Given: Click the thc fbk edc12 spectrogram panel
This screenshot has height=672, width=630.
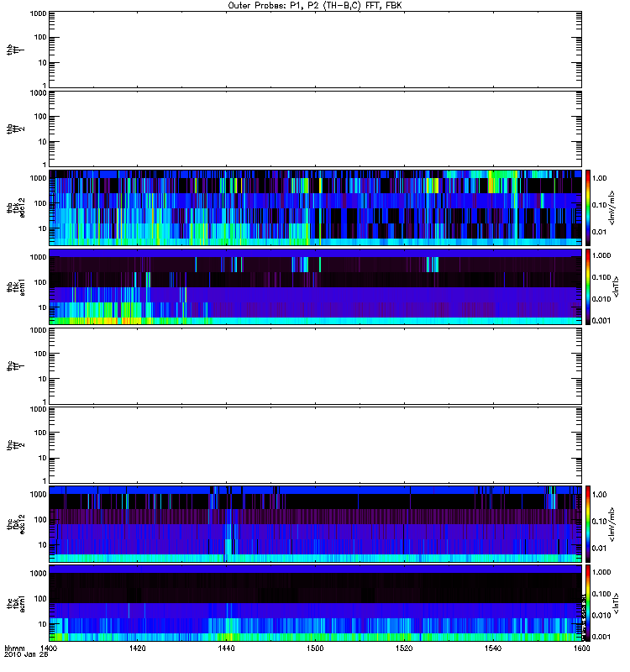Looking at the screenshot, I should (x=316, y=524).
